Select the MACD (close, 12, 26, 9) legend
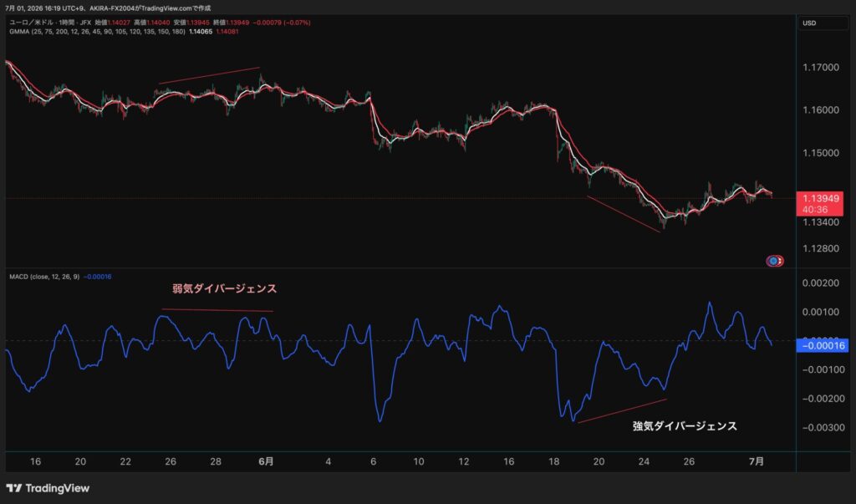The width and height of the screenshot is (856, 504). [x=44, y=277]
